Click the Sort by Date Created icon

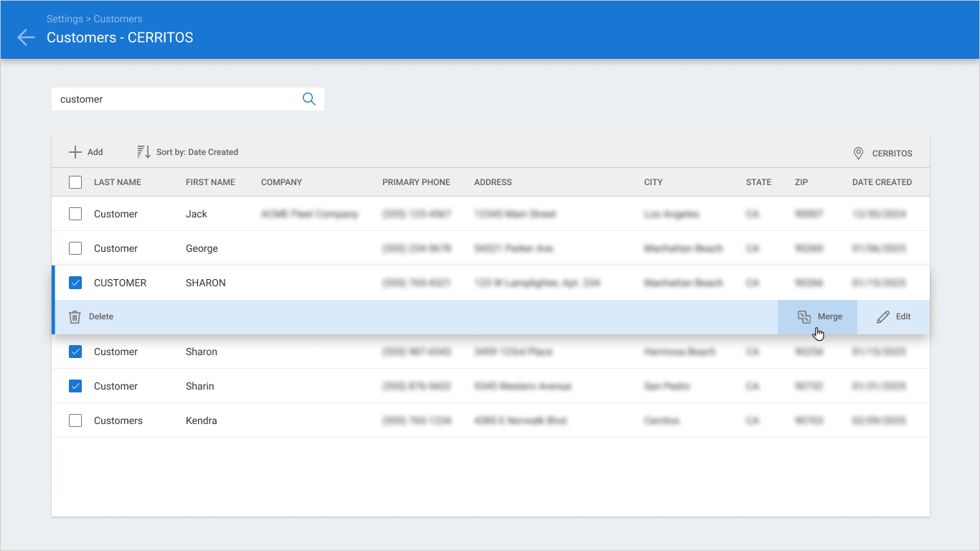pos(143,152)
